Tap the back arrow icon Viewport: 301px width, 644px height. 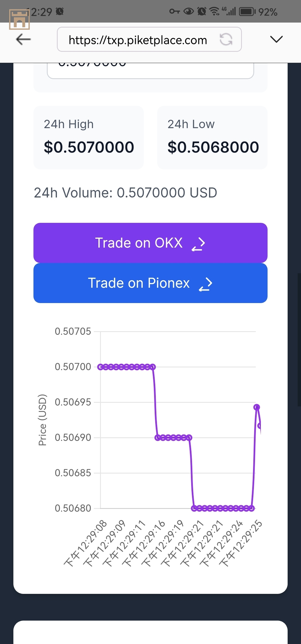23,39
